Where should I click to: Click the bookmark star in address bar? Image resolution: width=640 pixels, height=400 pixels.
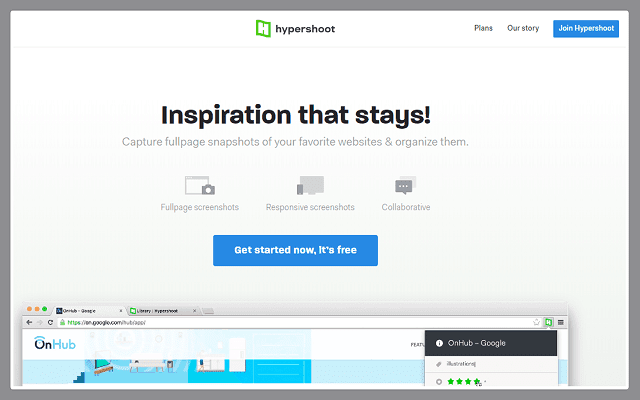[x=537, y=322]
